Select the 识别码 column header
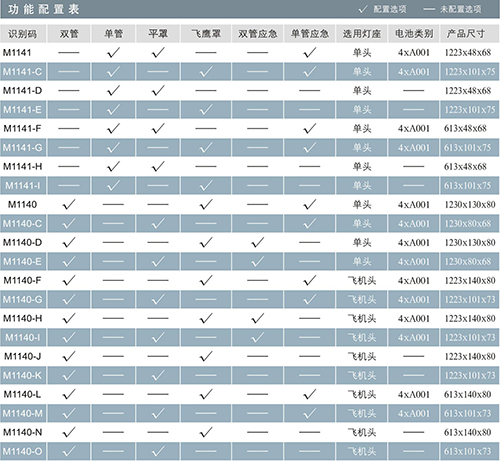 click(x=23, y=34)
